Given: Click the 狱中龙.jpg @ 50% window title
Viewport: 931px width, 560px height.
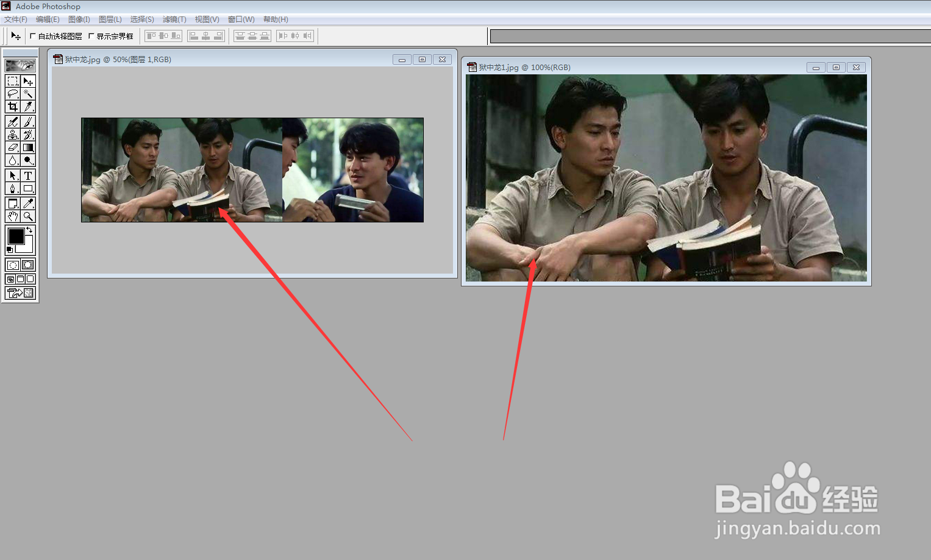Looking at the screenshot, I should 118,59.
